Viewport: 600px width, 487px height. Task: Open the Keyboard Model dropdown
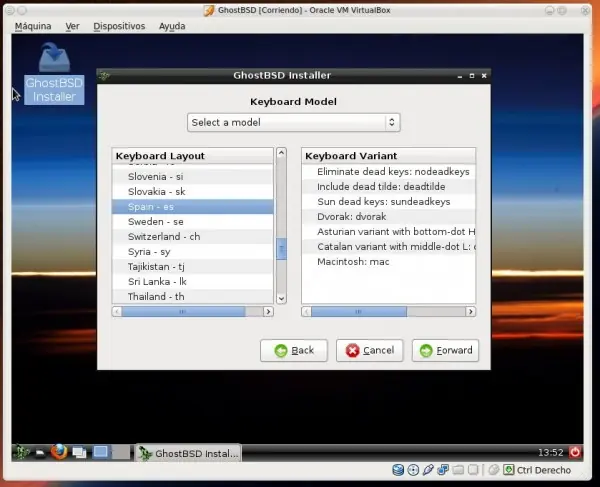293,122
